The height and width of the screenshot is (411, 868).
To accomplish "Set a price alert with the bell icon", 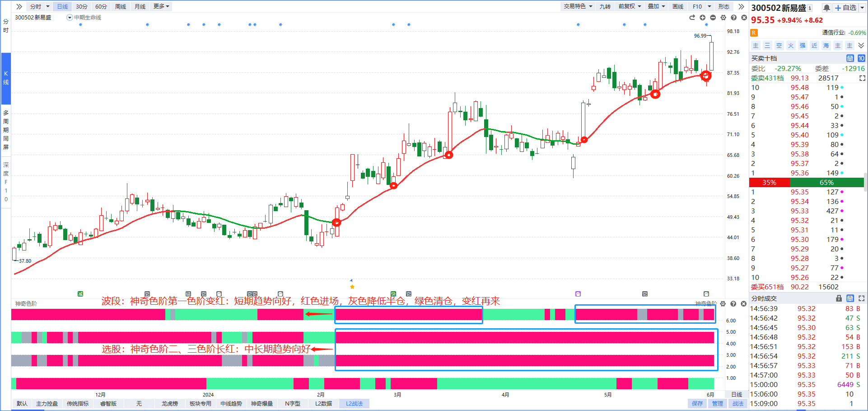I will tap(826, 8).
